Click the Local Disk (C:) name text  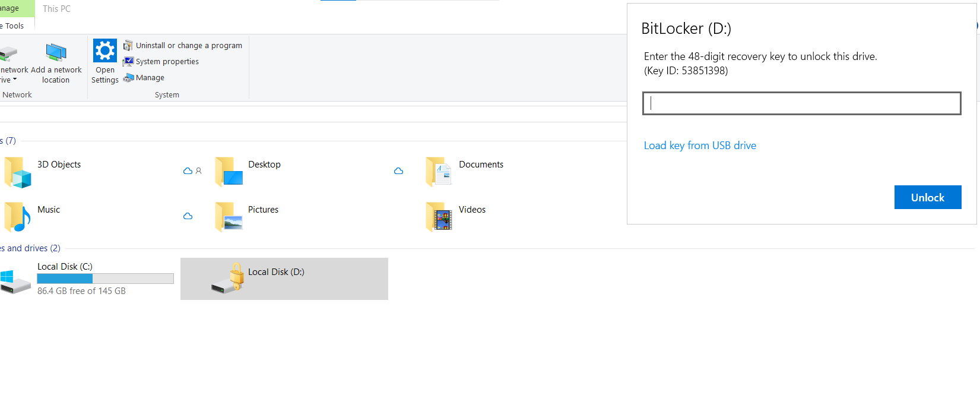click(65, 267)
